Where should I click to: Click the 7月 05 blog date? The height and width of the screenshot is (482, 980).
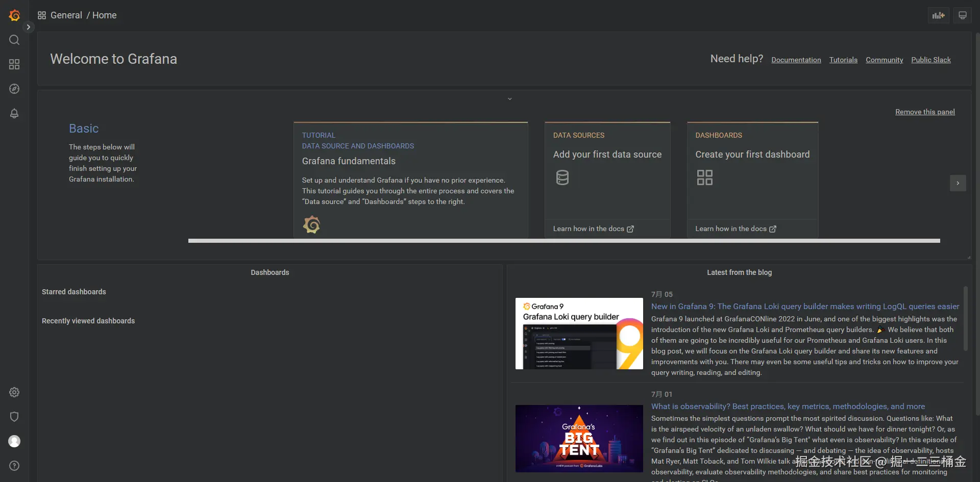coord(662,294)
